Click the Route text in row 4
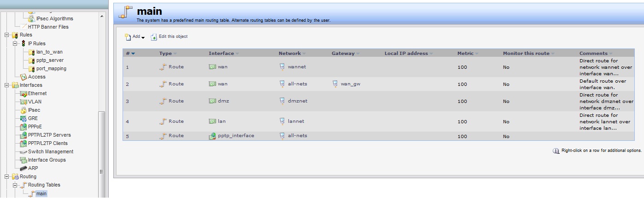Screen dimensions: 644x205 click(176, 121)
